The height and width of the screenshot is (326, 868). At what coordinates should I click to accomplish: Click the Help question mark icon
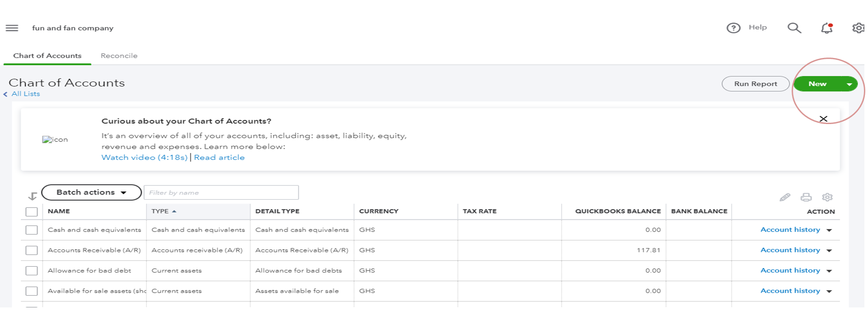coord(733,28)
